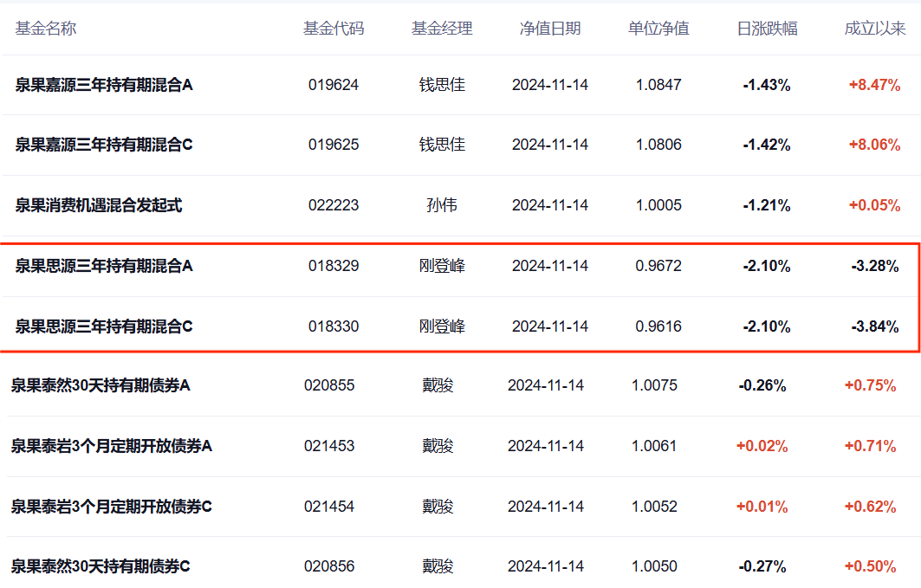Viewport: 921px width, 588px height.
Task: Click unit net value 1.0061
Action: pyautogui.click(x=654, y=446)
